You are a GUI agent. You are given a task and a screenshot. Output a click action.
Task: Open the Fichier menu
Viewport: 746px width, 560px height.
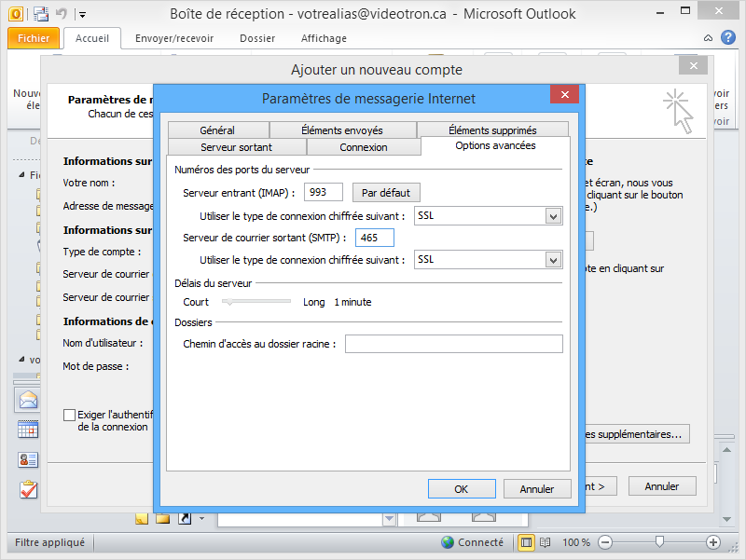(x=34, y=38)
